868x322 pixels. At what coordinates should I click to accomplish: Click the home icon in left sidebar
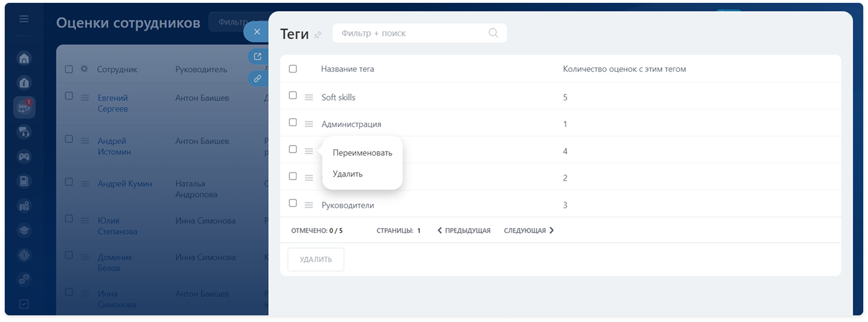point(24,58)
